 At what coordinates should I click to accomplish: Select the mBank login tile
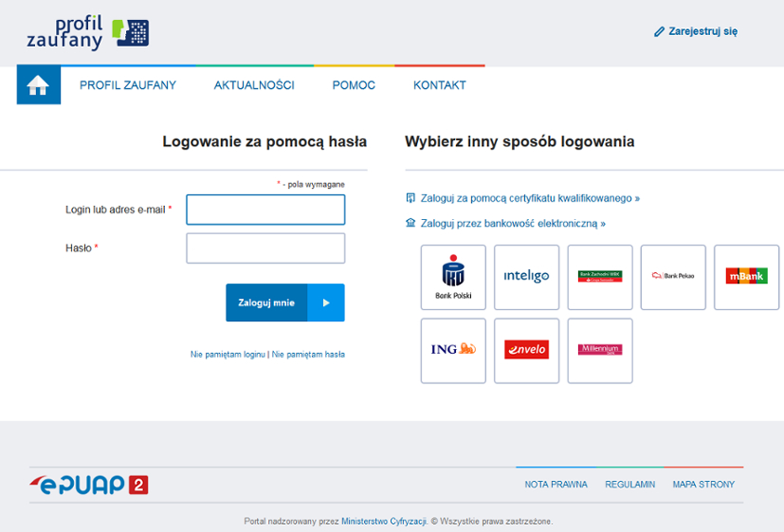click(746, 278)
